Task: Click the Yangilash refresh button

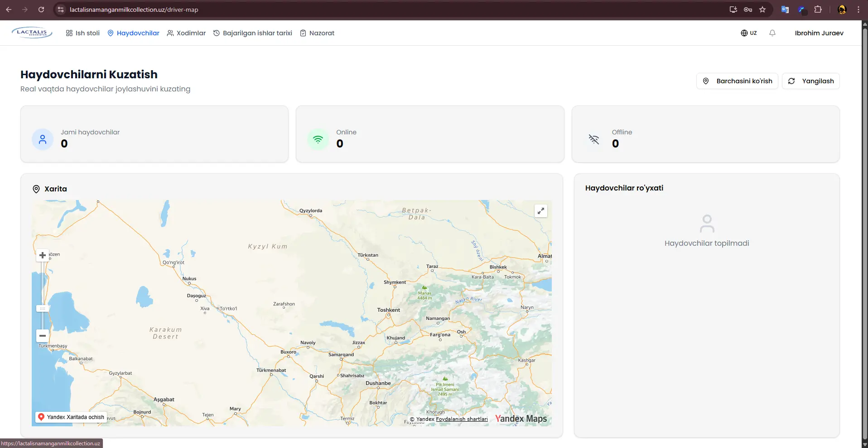Action: coord(811,81)
